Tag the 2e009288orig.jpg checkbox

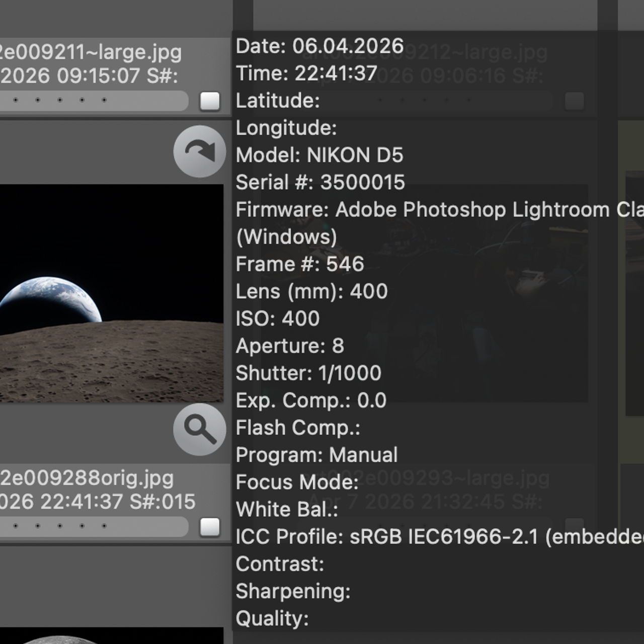tap(210, 527)
